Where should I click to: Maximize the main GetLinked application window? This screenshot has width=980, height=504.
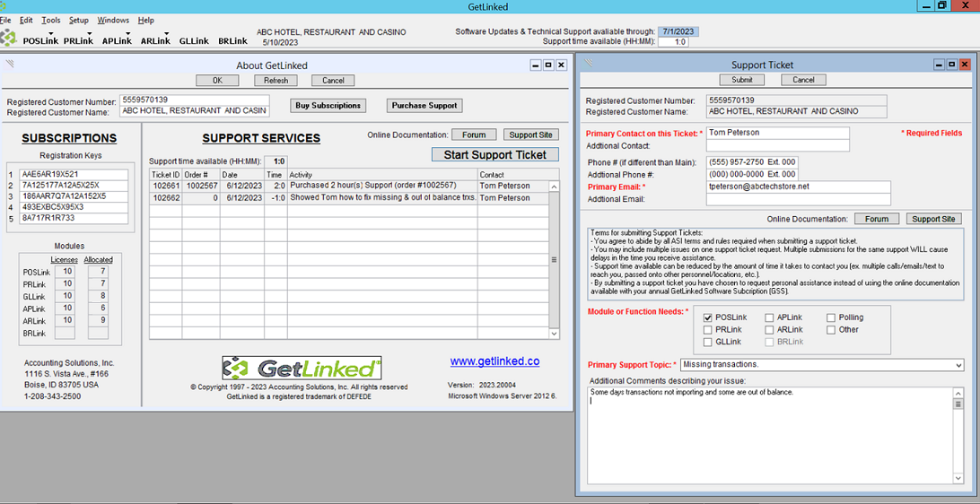coord(941,5)
